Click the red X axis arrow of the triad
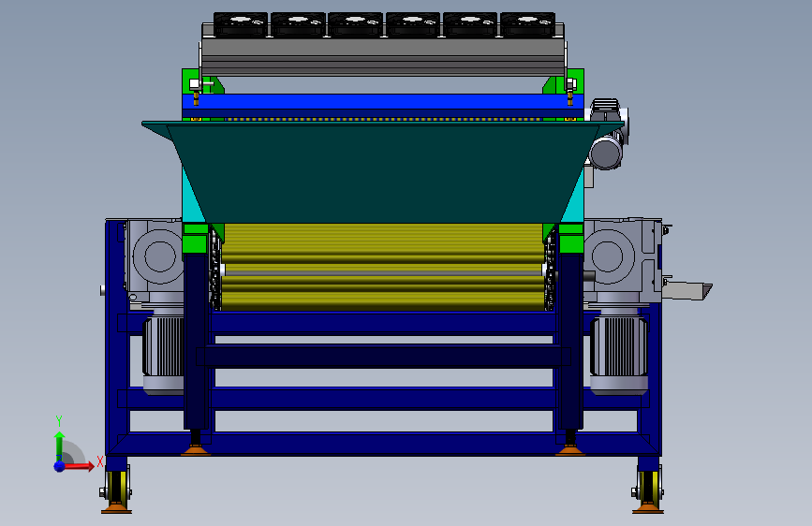This screenshot has height=526, width=812. click(x=79, y=466)
